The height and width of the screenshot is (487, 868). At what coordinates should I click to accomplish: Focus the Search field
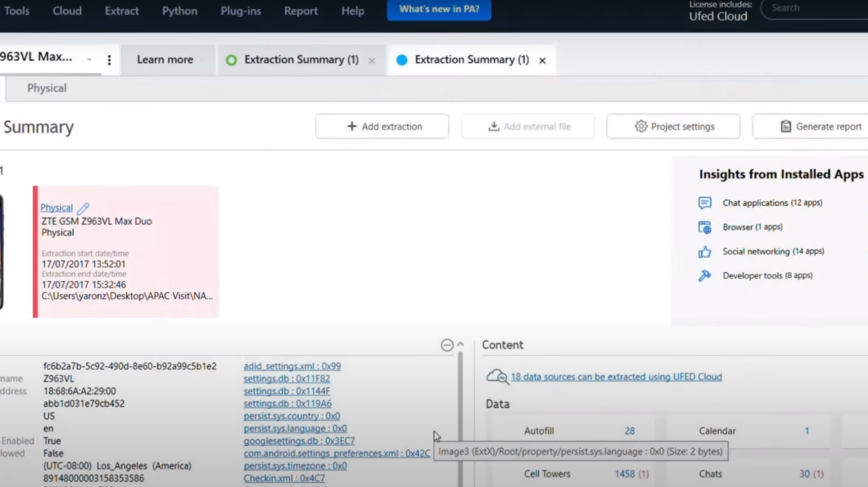[x=814, y=8]
